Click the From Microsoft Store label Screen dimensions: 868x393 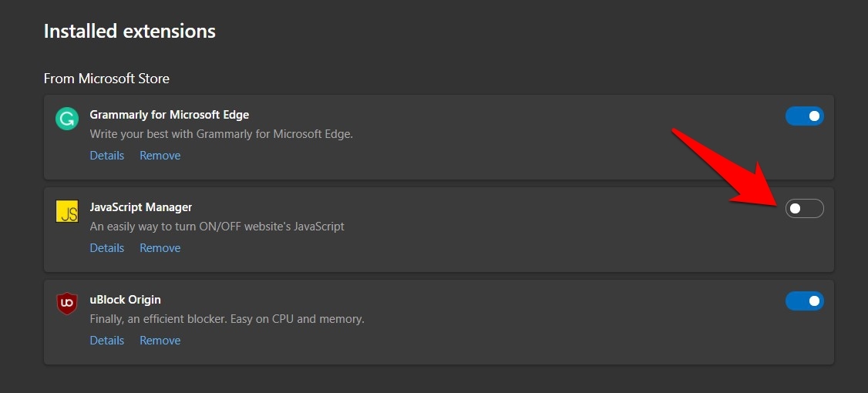tap(106, 79)
